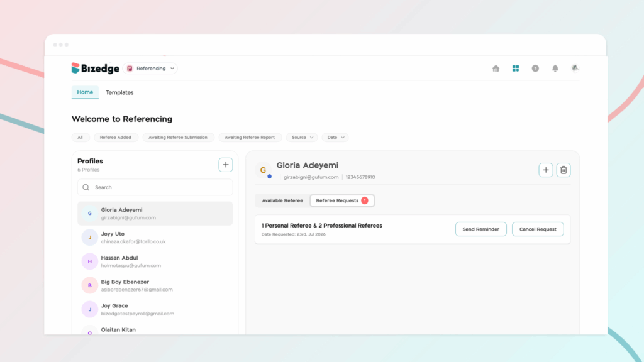Image resolution: width=644 pixels, height=362 pixels.
Task: Select Joyy Uto profile
Action: 155,237
